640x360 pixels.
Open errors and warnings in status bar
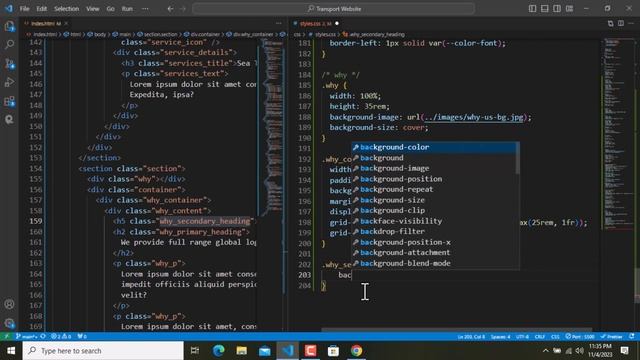(61, 337)
